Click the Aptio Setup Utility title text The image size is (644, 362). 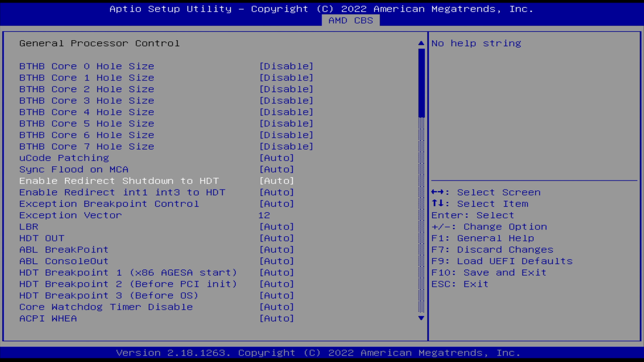321,9
